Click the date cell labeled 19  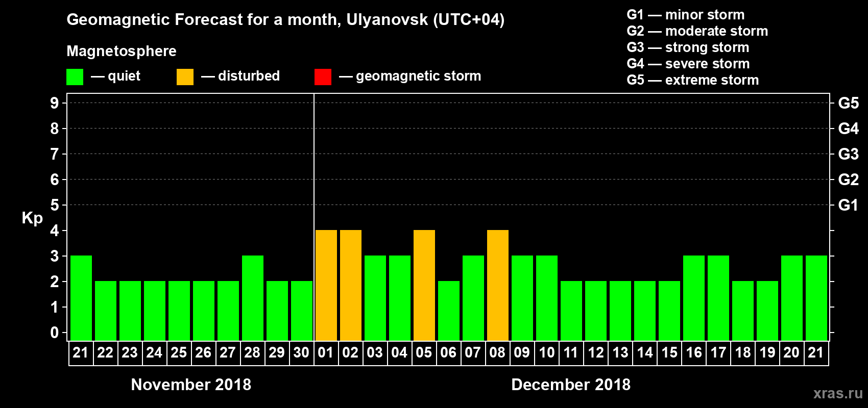pos(767,353)
